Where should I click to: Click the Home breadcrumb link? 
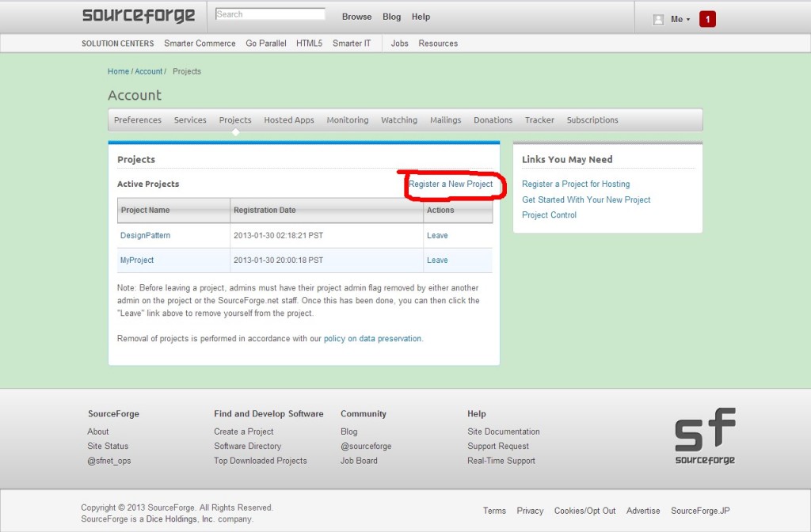pos(119,71)
